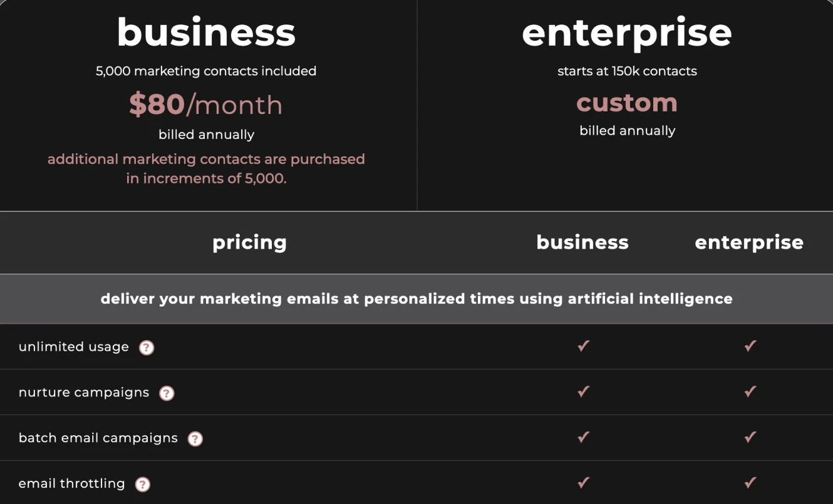
Task: Click the help icon next to unlimited usage
Action: click(147, 347)
